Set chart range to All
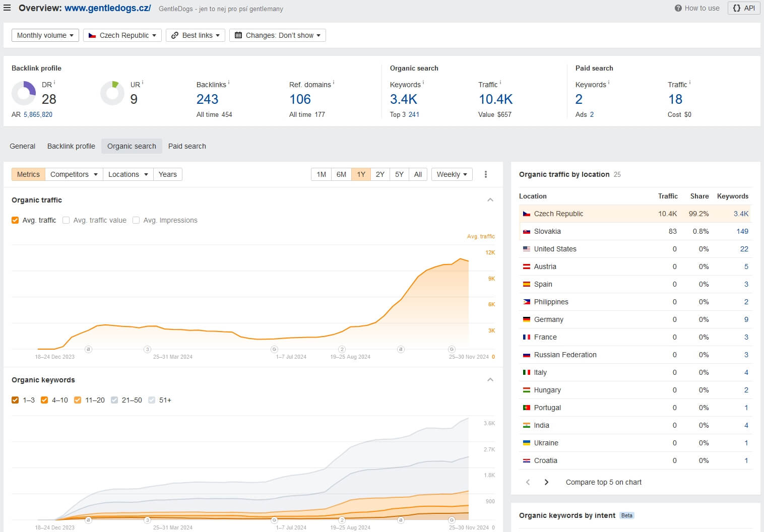This screenshot has height=532, width=764. [418, 174]
